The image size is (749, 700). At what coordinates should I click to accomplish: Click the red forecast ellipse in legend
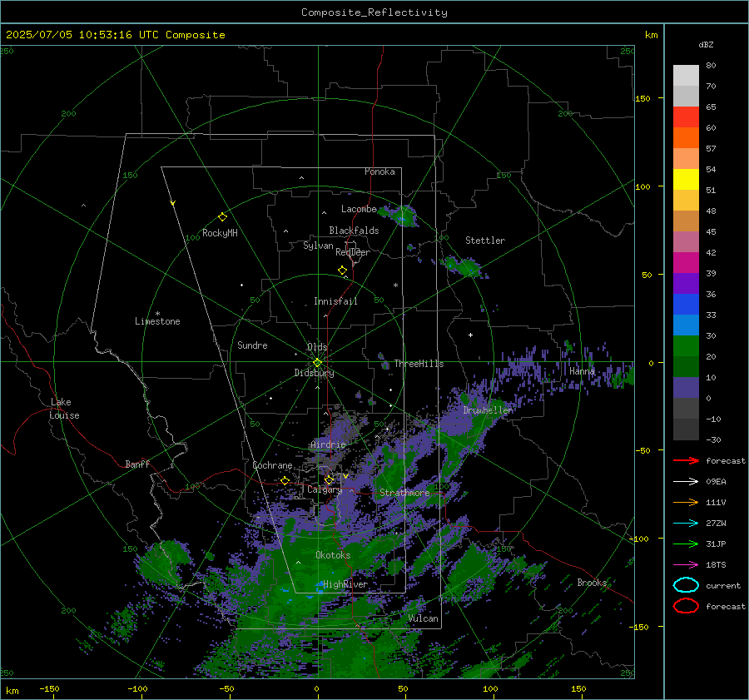[x=686, y=606]
